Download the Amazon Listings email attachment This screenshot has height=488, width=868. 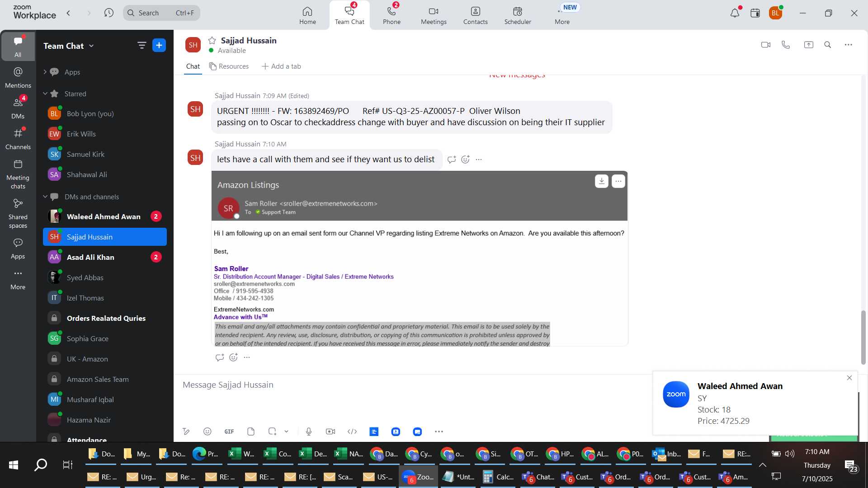pyautogui.click(x=601, y=181)
